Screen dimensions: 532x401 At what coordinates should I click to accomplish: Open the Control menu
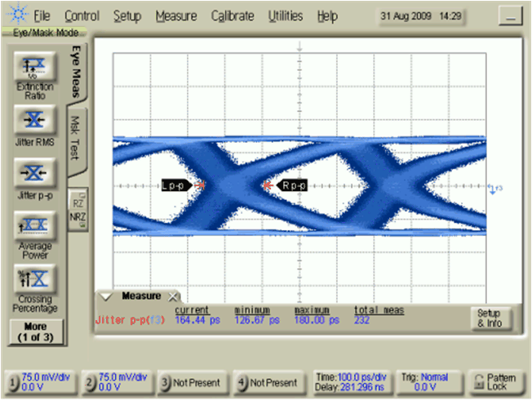[82, 16]
